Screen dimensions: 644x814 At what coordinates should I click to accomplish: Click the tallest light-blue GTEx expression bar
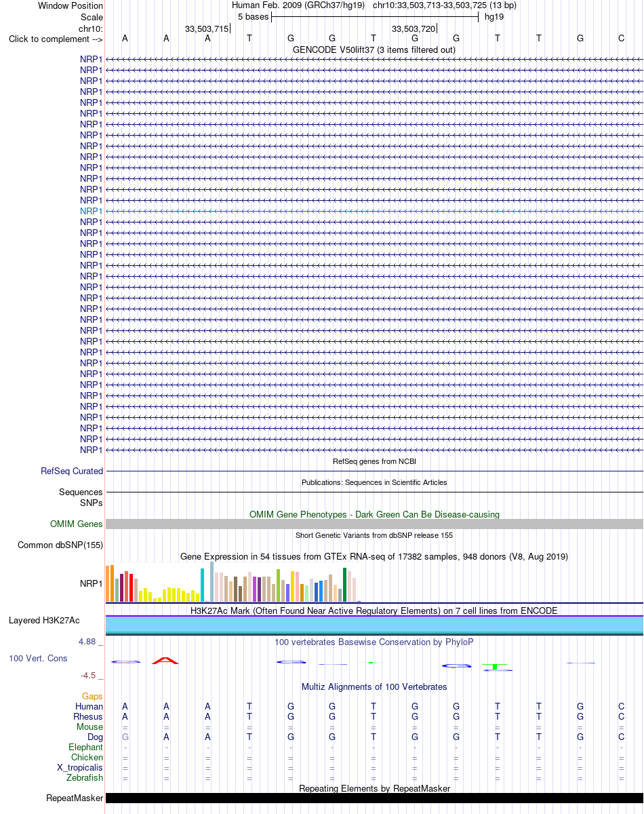[x=212, y=582]
